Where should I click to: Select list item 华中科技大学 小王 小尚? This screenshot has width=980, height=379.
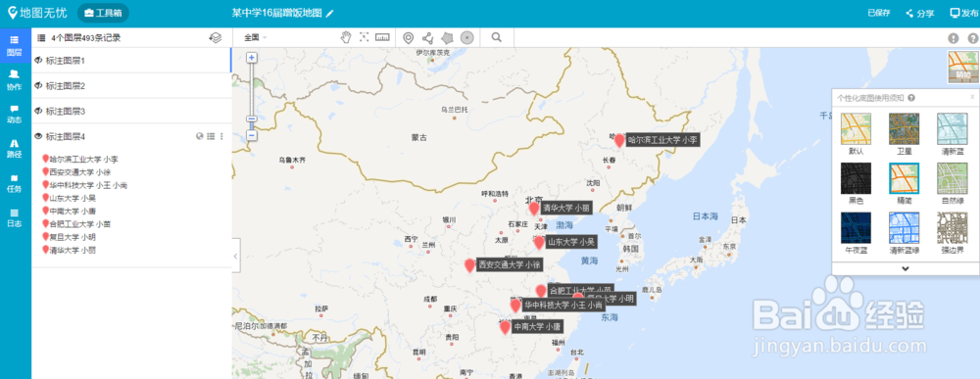pos(84,185)
